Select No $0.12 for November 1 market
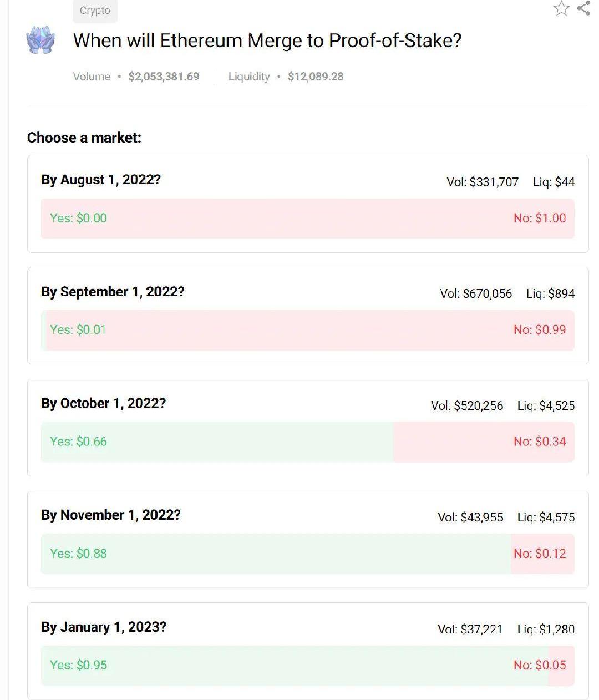Viewport: 599px width, 700px height. 540,554
